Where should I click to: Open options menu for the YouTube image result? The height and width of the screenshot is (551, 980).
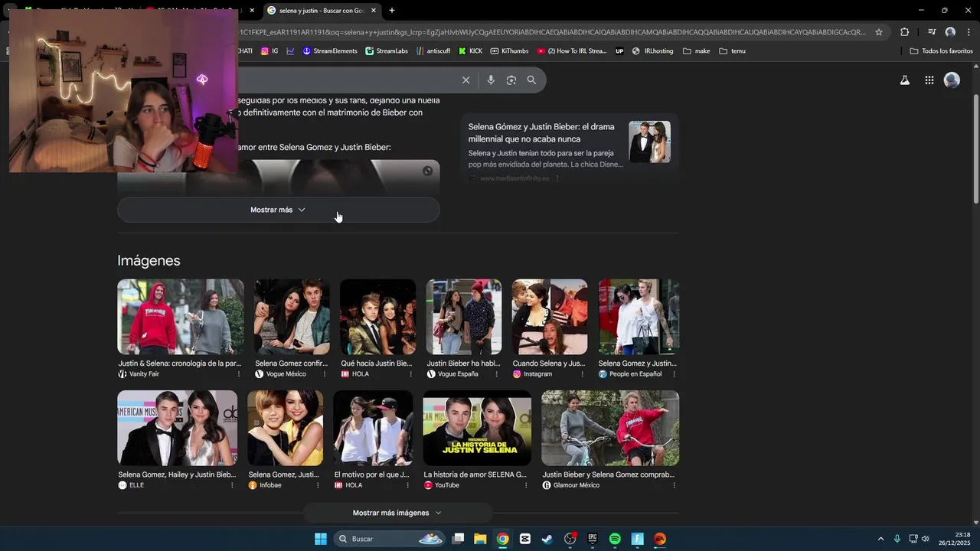click(526, 485)
